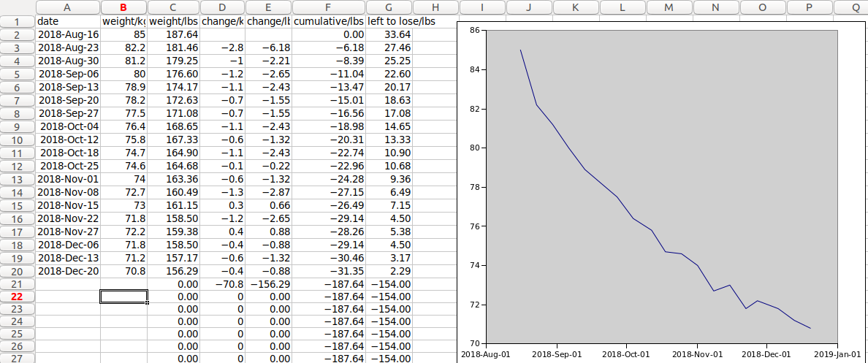Click the date cell 2018-Dec-20
The width and height of the screenshot is (868, 363).
(x=67, y=271)
